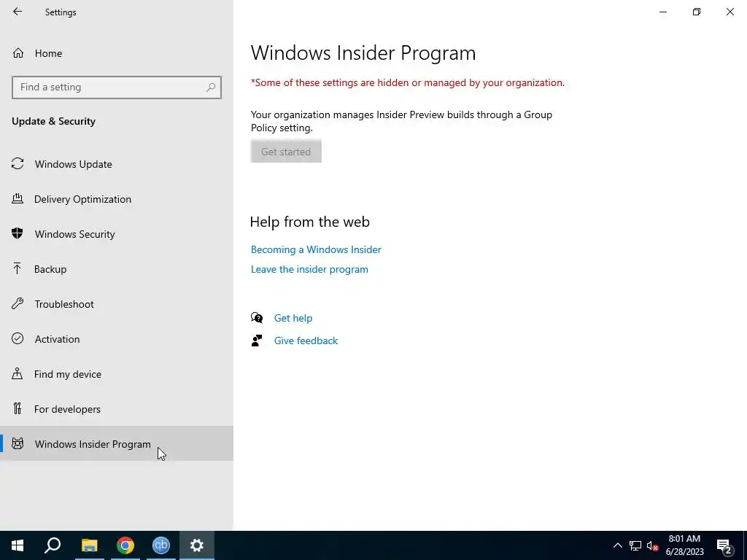Restore down the Settings window
Viewport: 747px width, 560px height.
[x=697, y=12]
